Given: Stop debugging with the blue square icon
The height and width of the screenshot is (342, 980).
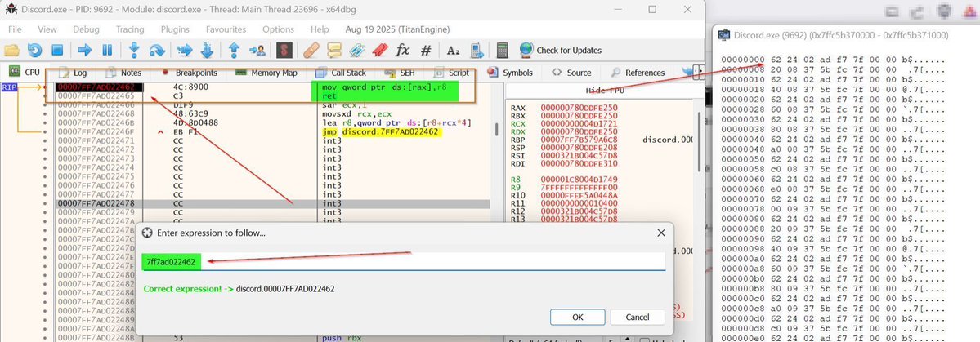Looking at the screenshot, I should [57, 50].
